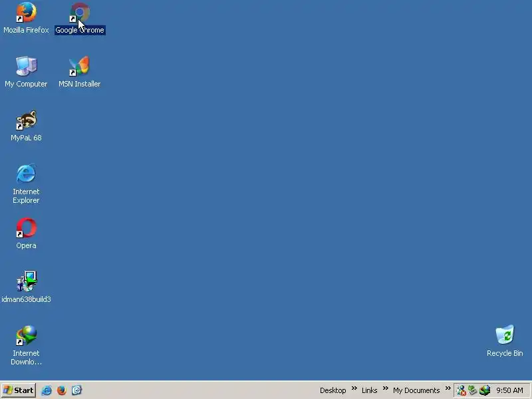
Task: Open the Start menu
Action: (19, 390)
